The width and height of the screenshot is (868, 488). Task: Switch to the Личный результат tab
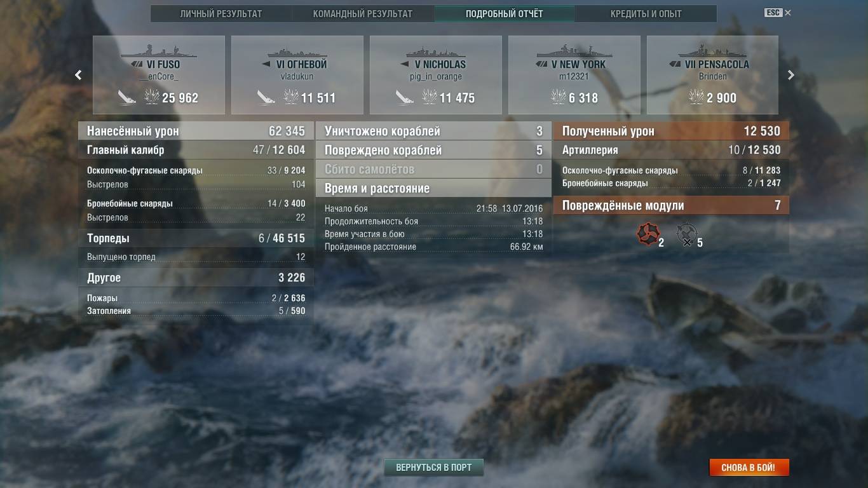pos(220,13)
